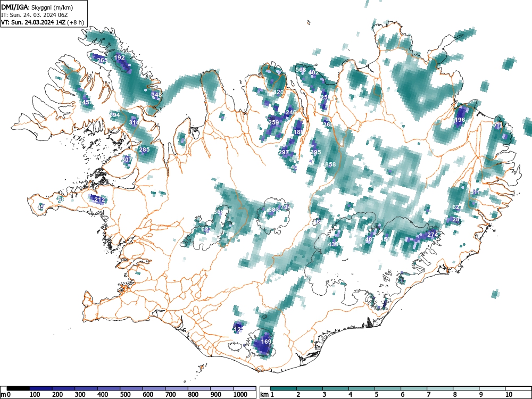Click the 5–6 km teal legend segment
532x399 pixels.
(x=388, y=388)
